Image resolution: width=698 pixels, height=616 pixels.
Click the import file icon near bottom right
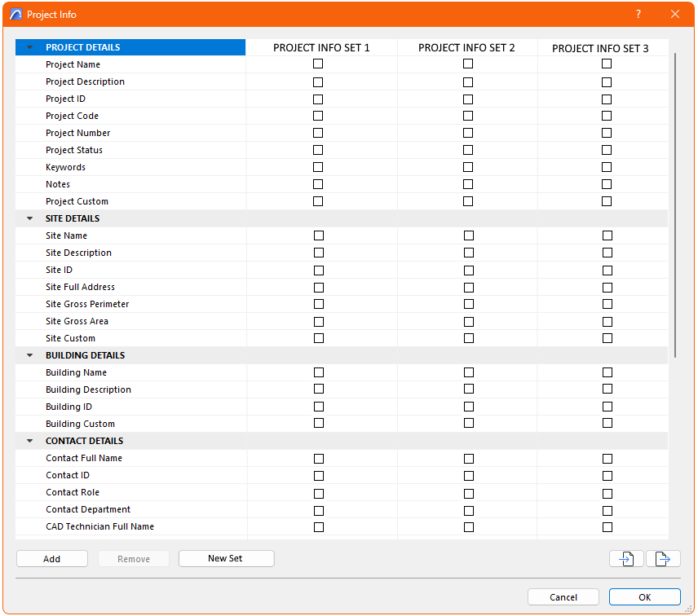625,558
